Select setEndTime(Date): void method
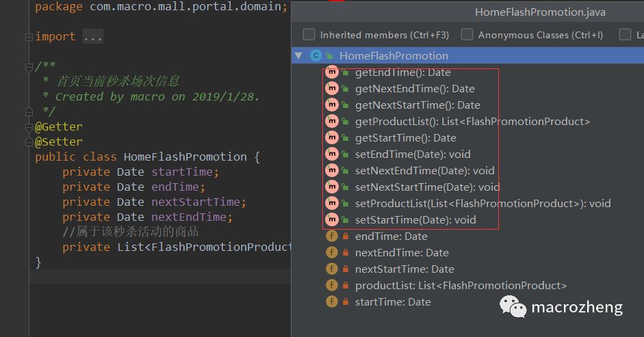 413,154
